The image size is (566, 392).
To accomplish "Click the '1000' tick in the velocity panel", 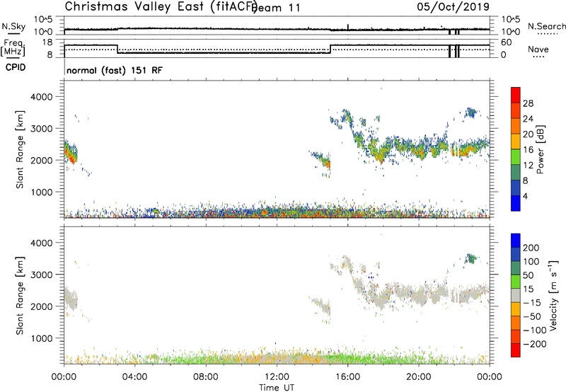I will pos(41,338).
